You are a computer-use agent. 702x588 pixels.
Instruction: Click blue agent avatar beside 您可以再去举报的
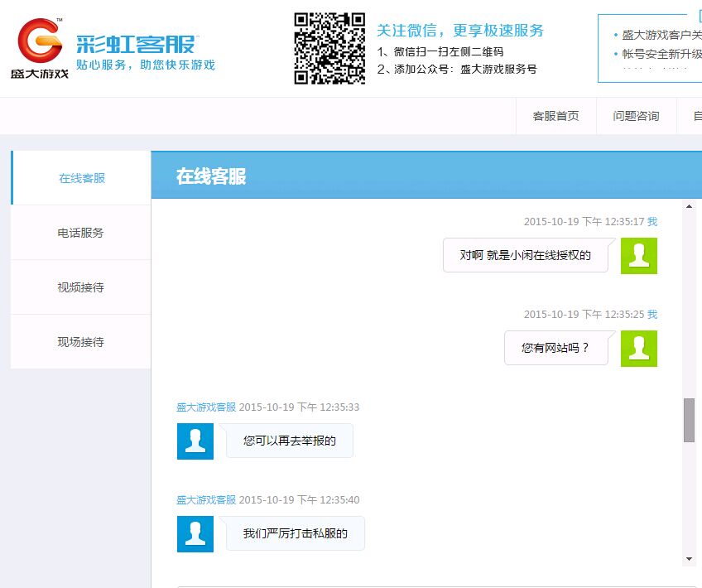[x=195, y=441]
